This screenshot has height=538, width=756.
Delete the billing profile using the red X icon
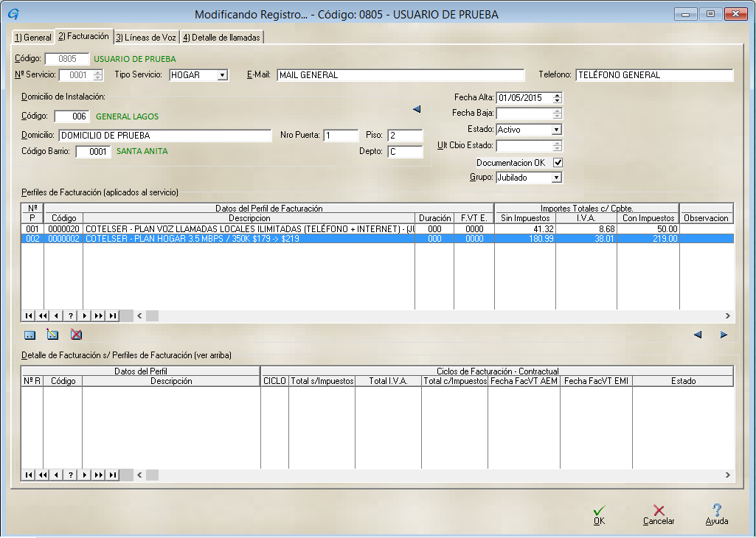(76, 335)
